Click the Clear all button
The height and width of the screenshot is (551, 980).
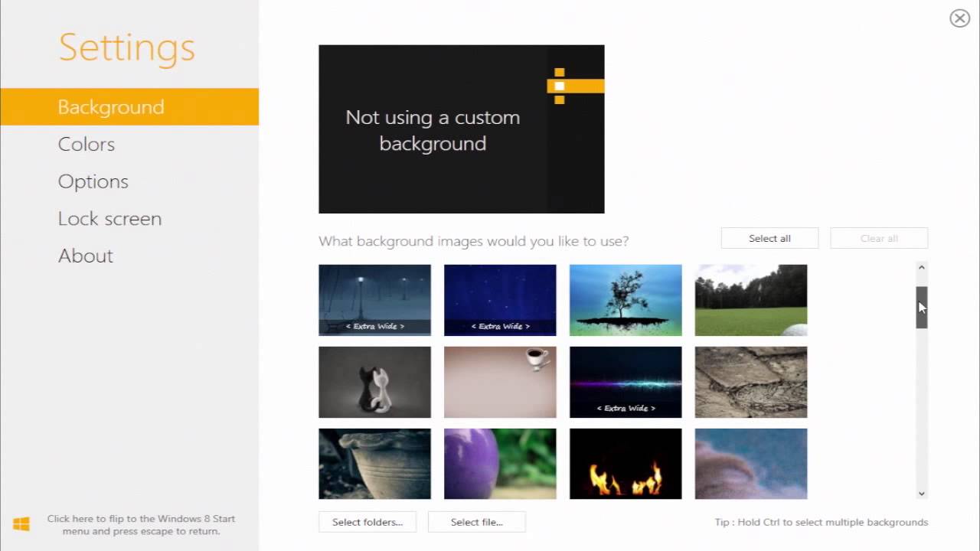click(879, 238)
